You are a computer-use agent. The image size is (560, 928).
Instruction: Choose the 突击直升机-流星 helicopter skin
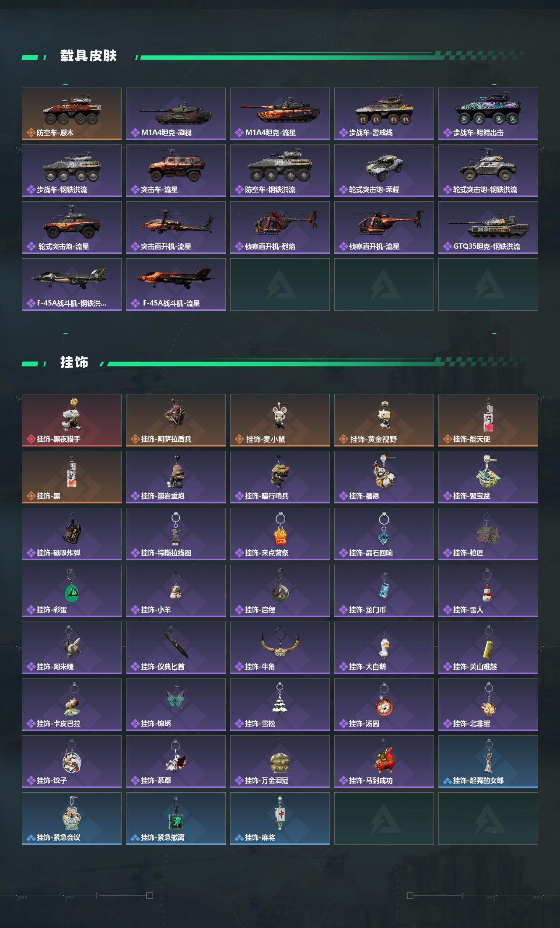[176, 228]
